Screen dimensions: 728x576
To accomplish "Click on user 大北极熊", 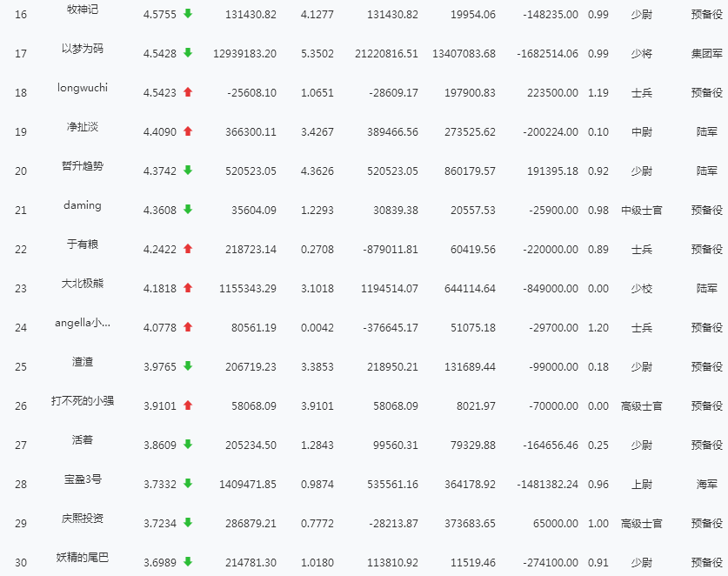I will (83, 284).
